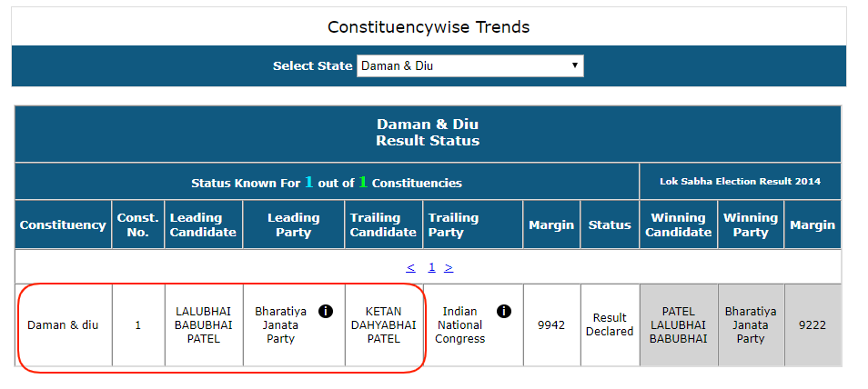Select the Daman & diu constituency cell
This screenshot has width=868, height=389.
point(63,324)
